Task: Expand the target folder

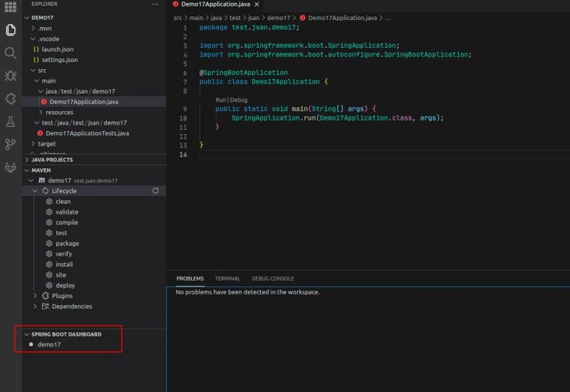Action: (33, 144)
